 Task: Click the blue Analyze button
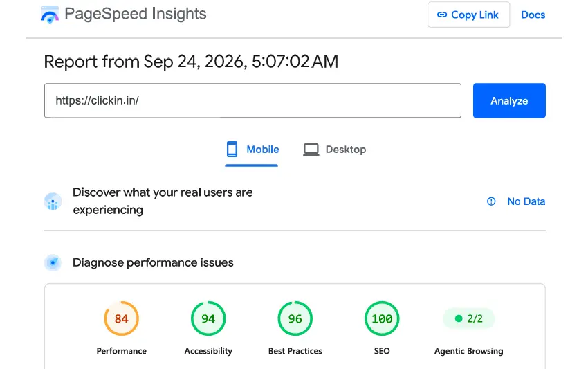(509, 100)
